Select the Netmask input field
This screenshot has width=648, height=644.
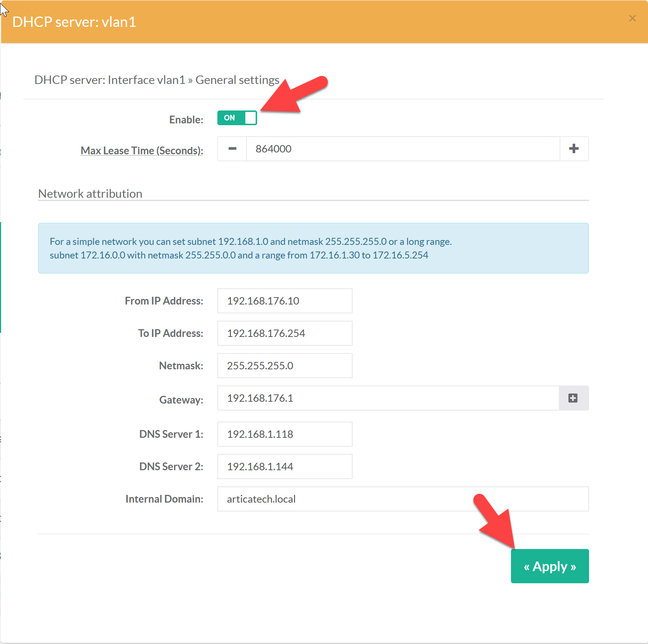tap(284, 366)
